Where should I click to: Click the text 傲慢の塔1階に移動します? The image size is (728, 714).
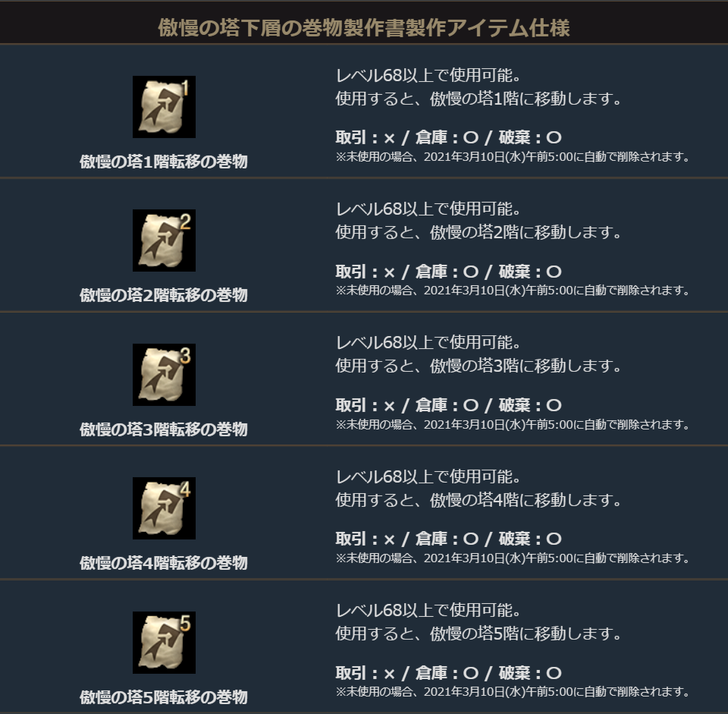point(525,99)
